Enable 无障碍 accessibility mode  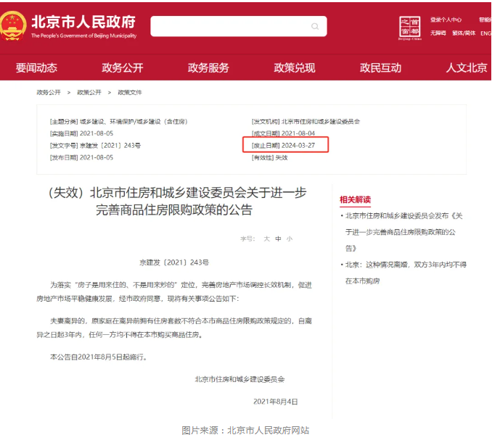(438, 33)
